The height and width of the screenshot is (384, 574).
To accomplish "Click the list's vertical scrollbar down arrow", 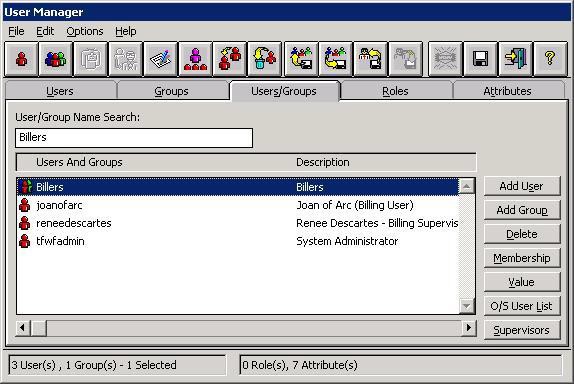I will 467,306.
